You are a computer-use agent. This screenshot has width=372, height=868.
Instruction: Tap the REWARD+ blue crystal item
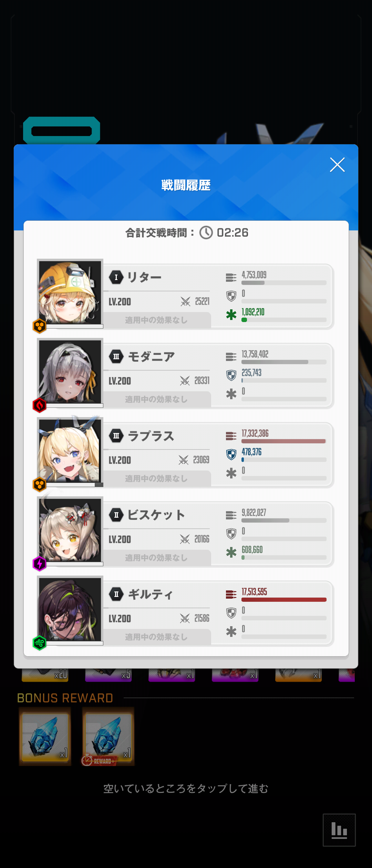[x=108, y=736]
